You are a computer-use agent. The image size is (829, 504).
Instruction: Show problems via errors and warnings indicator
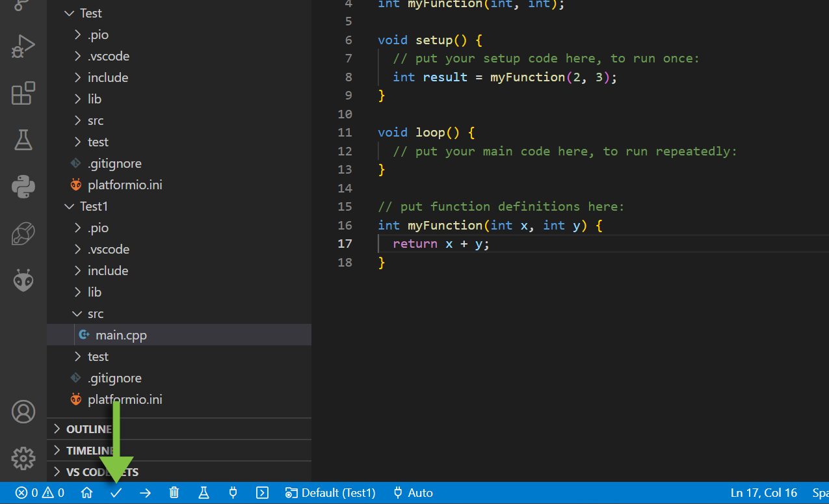[x=40, y=493]
